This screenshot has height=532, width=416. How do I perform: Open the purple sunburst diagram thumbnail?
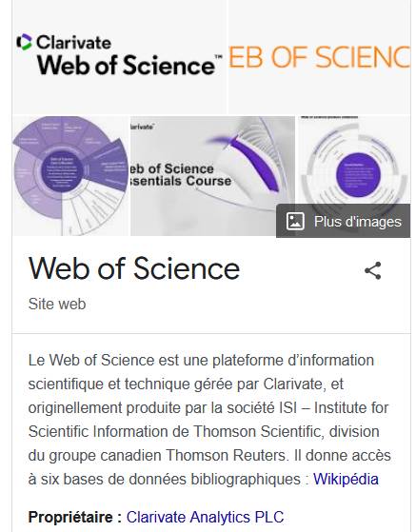tap(70, 176)
